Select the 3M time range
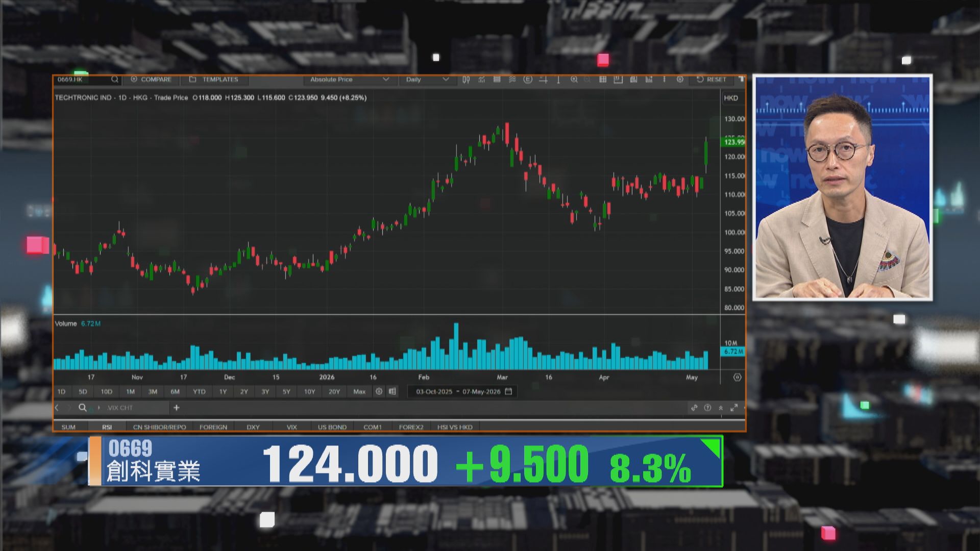The height and width of the screenshot is (551, 980). click(x=153, y=392)
